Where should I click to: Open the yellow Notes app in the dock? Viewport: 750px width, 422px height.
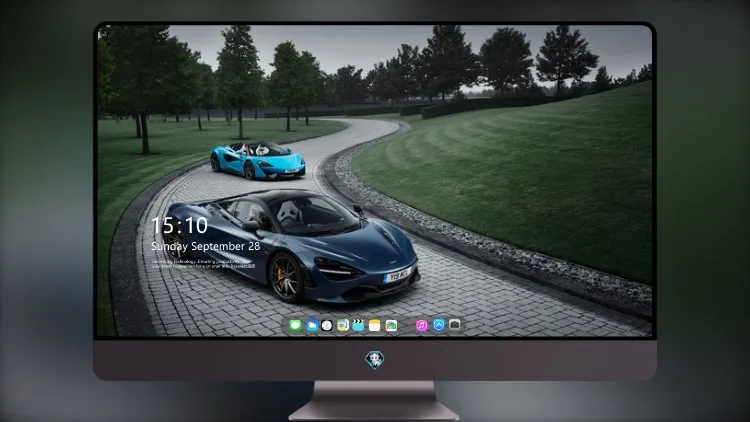(x=375, y=326)
